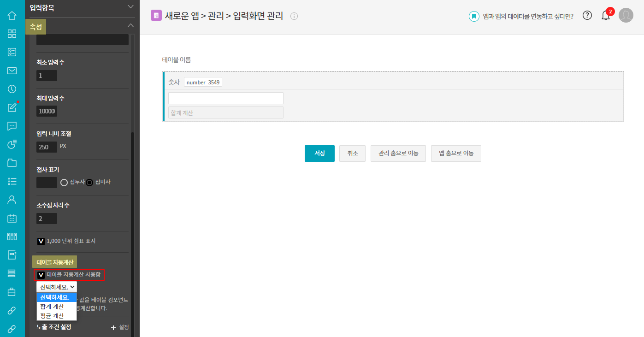Click the notification bell icon
This screenshot has height=337, width=644.
(606, 16)
